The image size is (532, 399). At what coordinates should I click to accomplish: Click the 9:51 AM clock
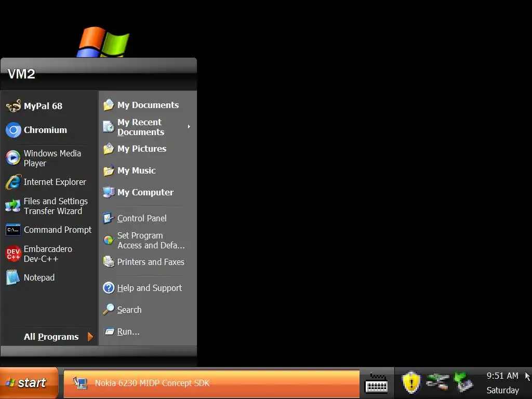tap(502, 376)
